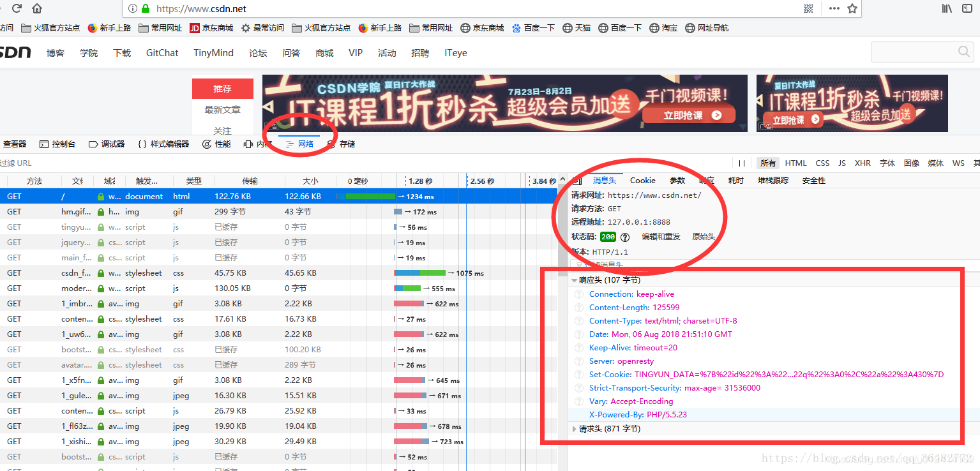Open the Firefox library icon

click(947, 8)
